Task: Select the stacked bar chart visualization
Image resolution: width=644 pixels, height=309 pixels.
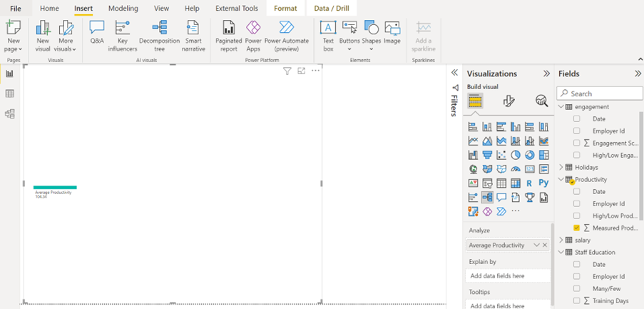Action: tap(473, 126)
